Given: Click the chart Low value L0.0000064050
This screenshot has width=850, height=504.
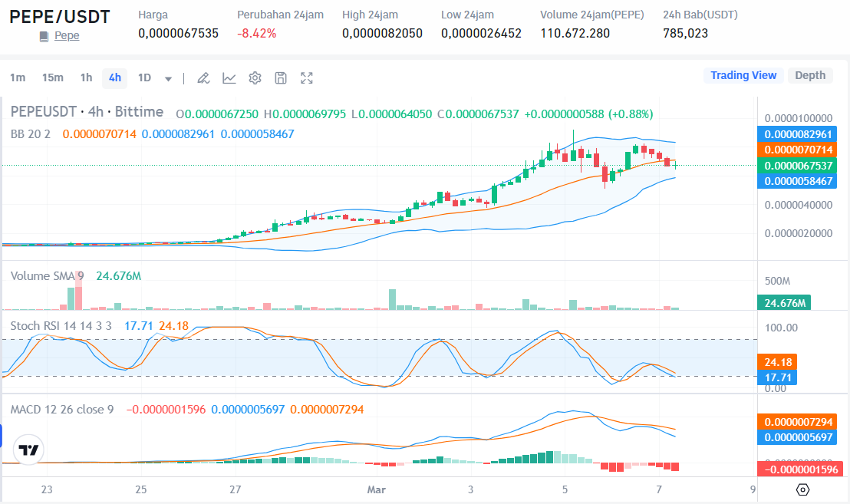Looking at the screenshot, I should [391, 114].
